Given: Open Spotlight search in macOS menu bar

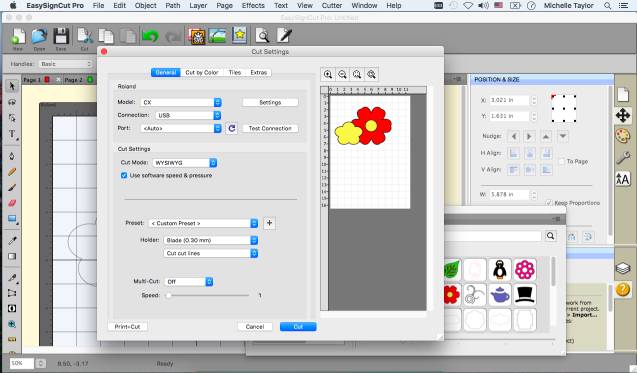Looking at the screenshot, I should (607, 6).
